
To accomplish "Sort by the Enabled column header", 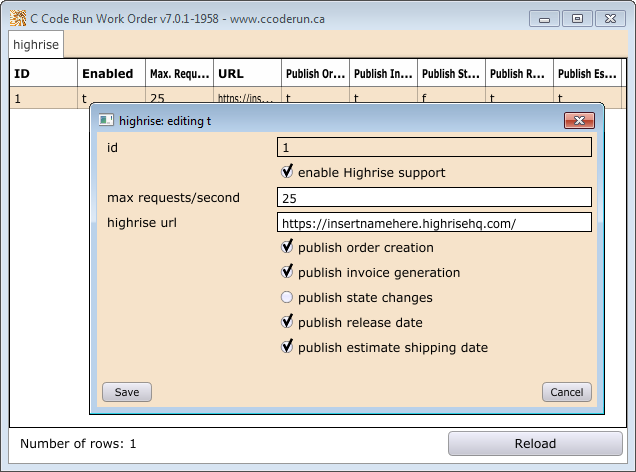I will click(x=110, y=73).
